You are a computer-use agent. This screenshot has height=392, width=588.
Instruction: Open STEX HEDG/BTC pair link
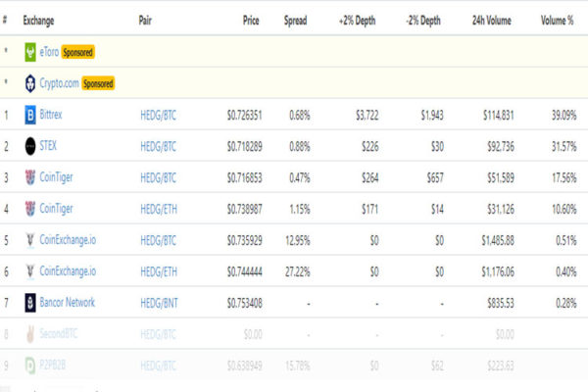pos(158,147)
